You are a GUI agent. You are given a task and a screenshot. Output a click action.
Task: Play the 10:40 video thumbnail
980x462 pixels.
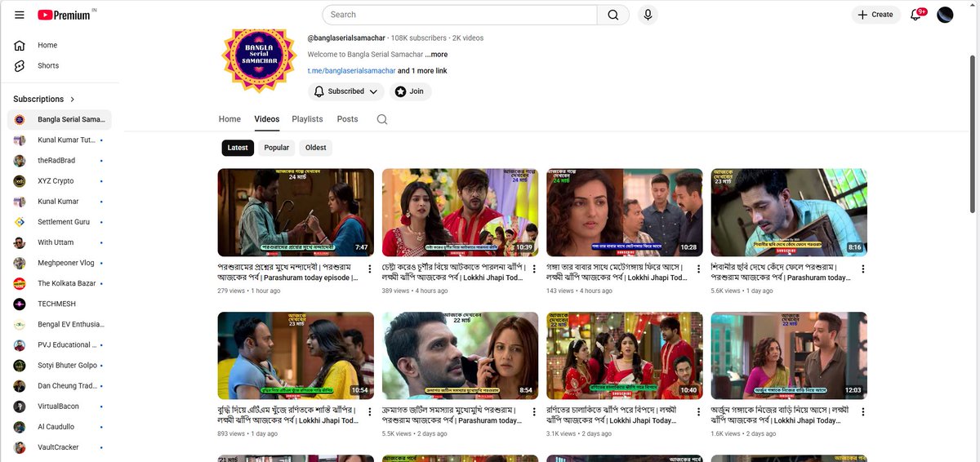pyautogui.click(x=625, y=355)
